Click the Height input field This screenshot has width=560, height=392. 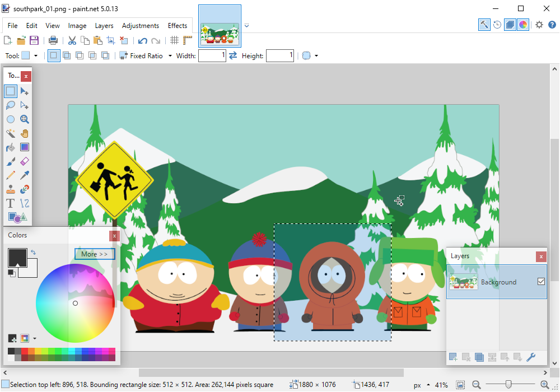pos(280,55)
